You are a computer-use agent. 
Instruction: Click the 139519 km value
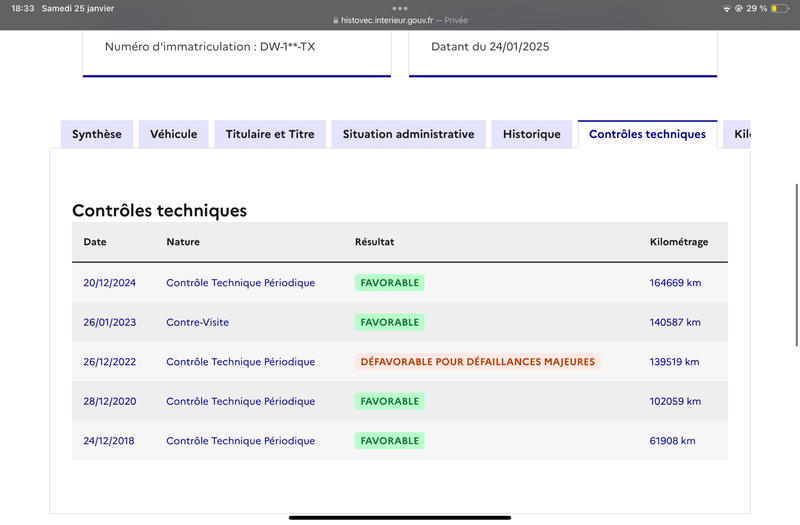click(x=674, y=362)
